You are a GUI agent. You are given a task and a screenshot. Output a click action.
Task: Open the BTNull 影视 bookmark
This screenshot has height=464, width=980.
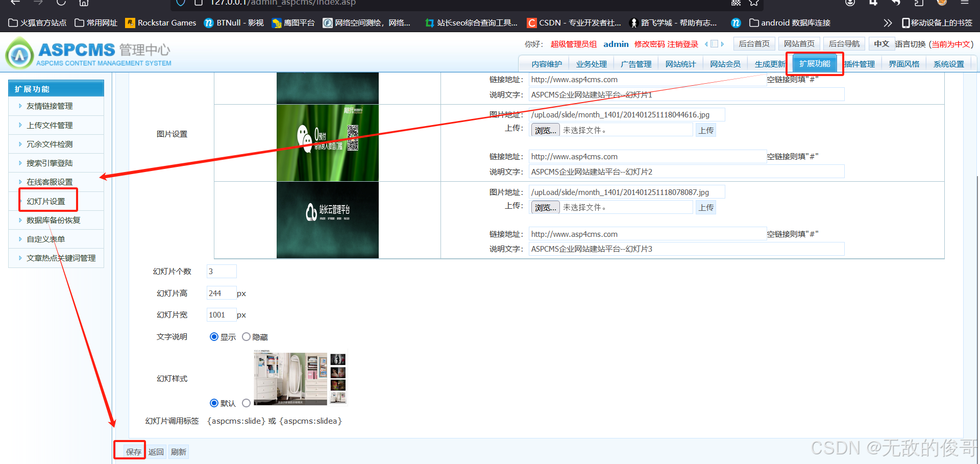coord(233,22)
